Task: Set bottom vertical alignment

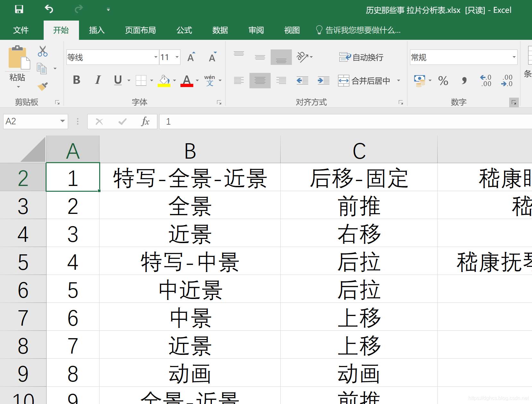Action: coord(281,57)
